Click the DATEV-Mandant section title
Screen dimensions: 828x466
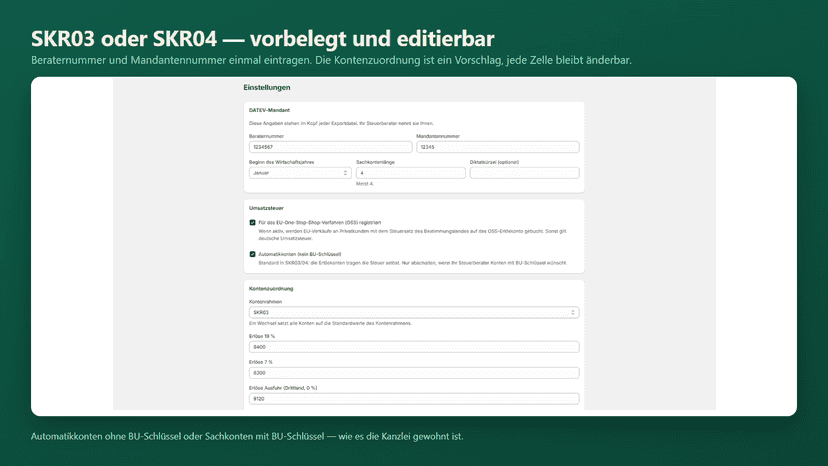pyautogui.click(x=269, y=110)
